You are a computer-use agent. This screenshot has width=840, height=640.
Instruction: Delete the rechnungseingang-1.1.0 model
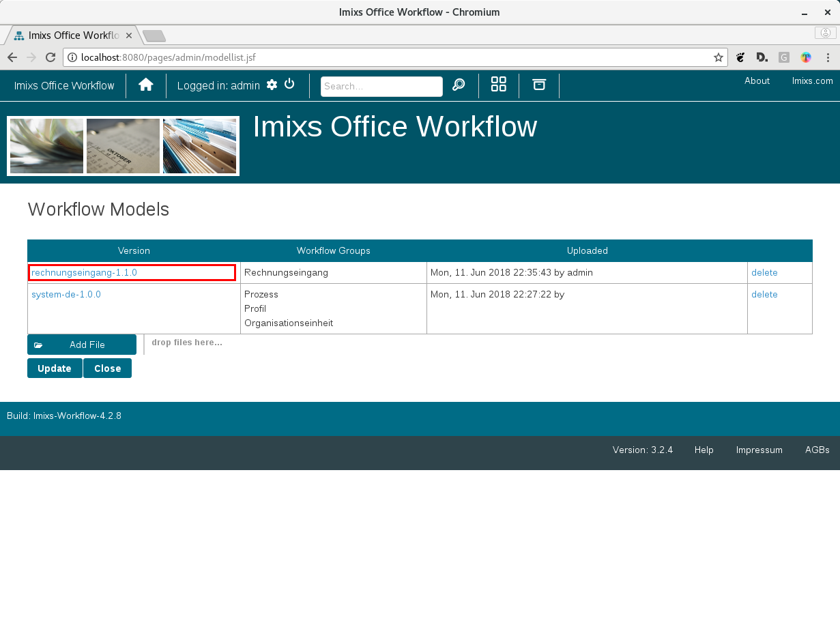(x=764, y=272)
